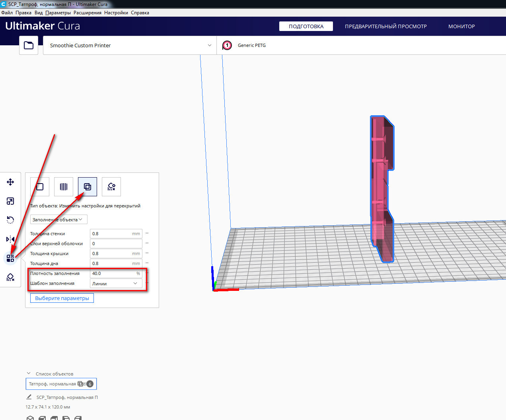Choose Modify settings for overlaps mesh type
Image resolution: width=506 pixels, height=420 pixels.
[x=88, y=187]
